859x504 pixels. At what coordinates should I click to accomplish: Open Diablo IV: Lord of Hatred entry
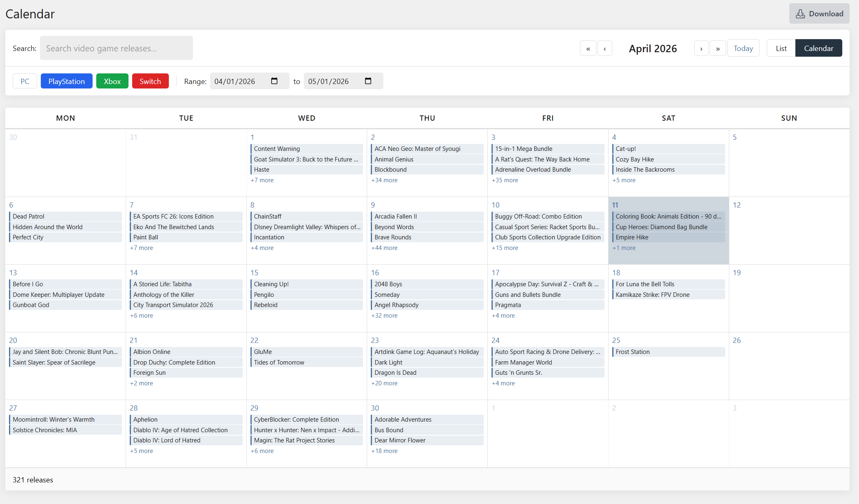tap(167, 440)
